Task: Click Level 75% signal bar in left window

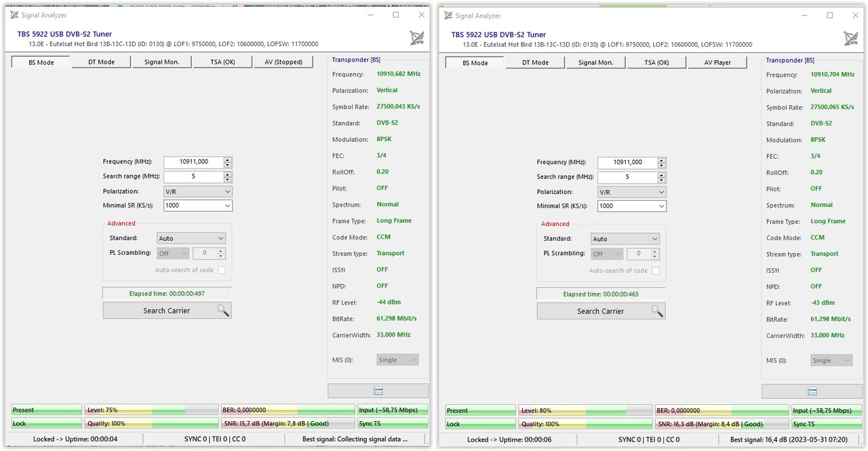Action: 152,410
